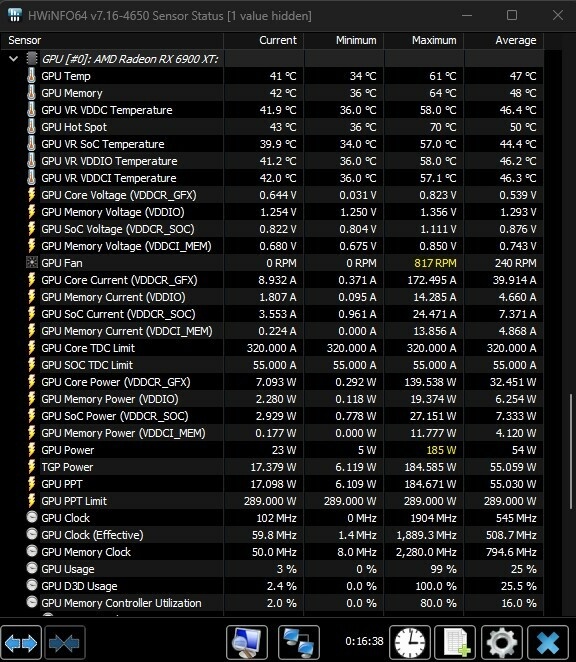Select the GPU VR VDDCI Temperature row label
Screen dimensions: 576x662
pyautogui.click(x=109, y=178)
